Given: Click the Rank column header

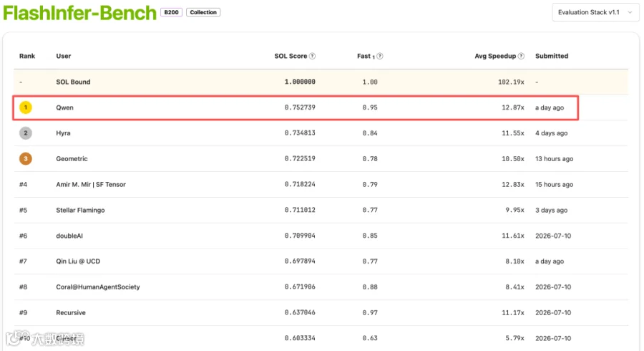Looking at the screenshot, I should pos(27,56).
